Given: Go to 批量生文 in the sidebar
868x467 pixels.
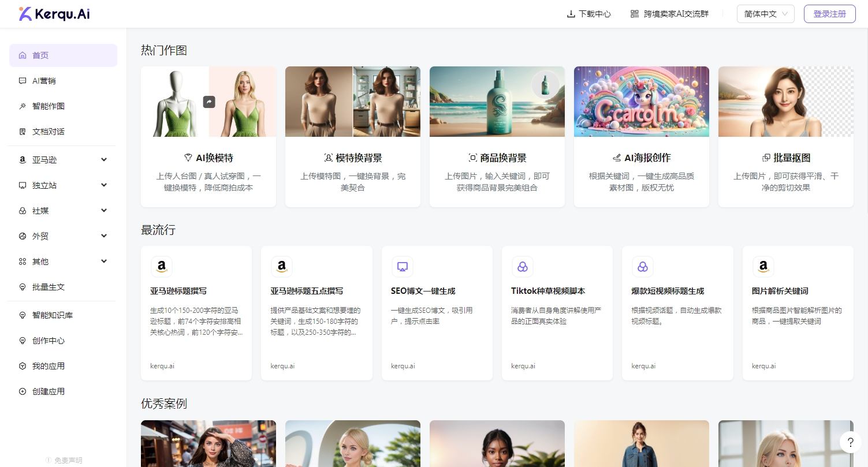Looking at the screenshot, I should pyautogui.click(x=63, y=287).
